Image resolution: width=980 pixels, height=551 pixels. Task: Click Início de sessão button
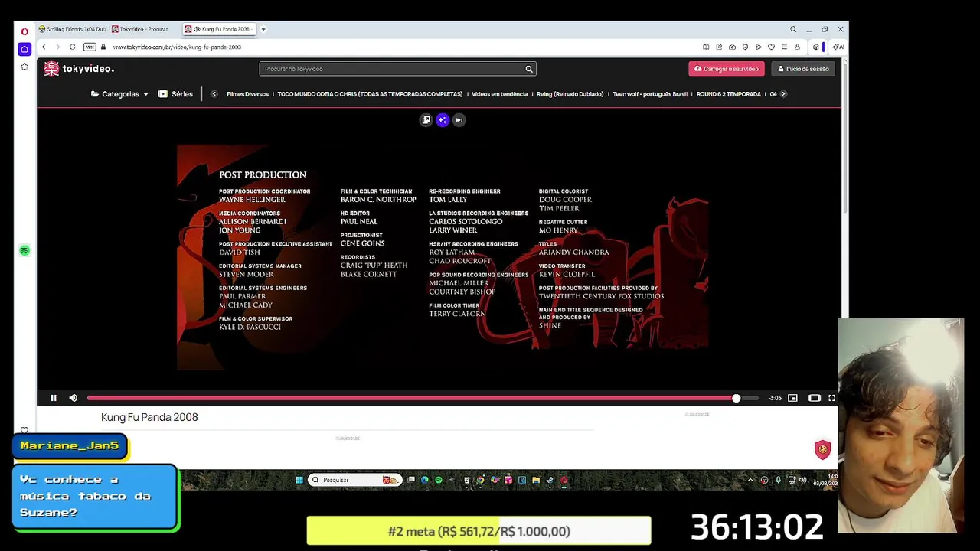pyautogui.click(x=803, y=69)
